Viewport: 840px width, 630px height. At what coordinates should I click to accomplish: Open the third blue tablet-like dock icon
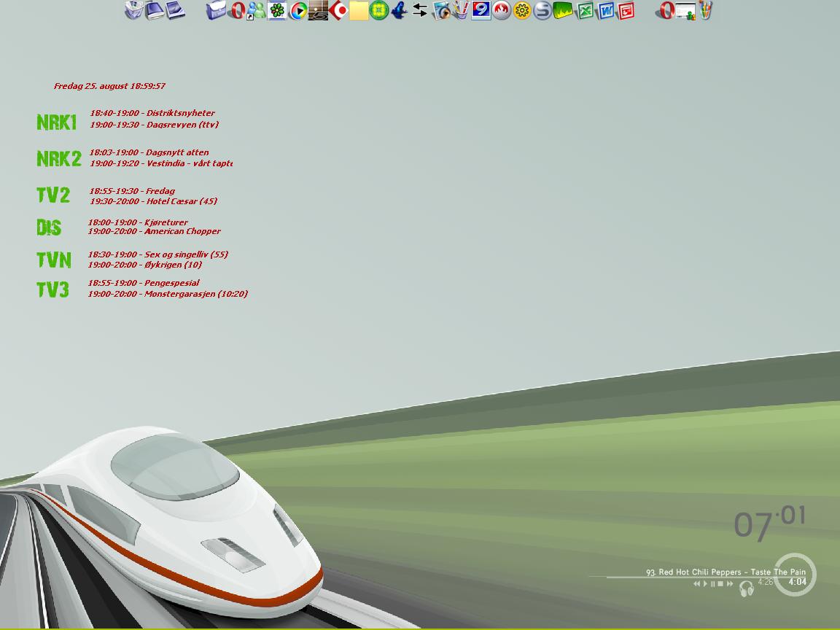coord(175,11)
